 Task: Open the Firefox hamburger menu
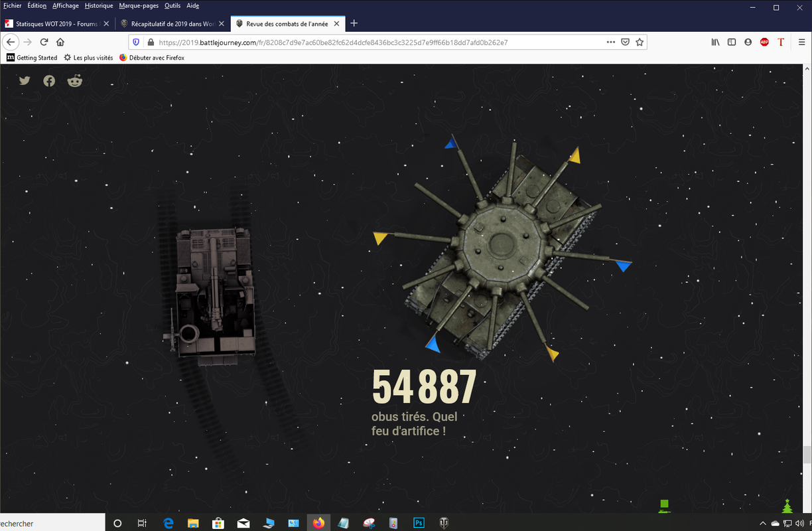802,42
